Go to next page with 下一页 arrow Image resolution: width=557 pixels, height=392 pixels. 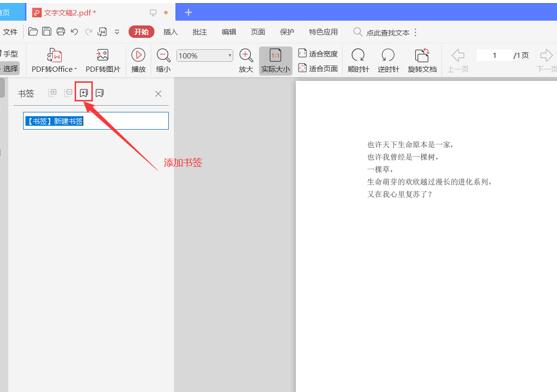tap(546, 55)
